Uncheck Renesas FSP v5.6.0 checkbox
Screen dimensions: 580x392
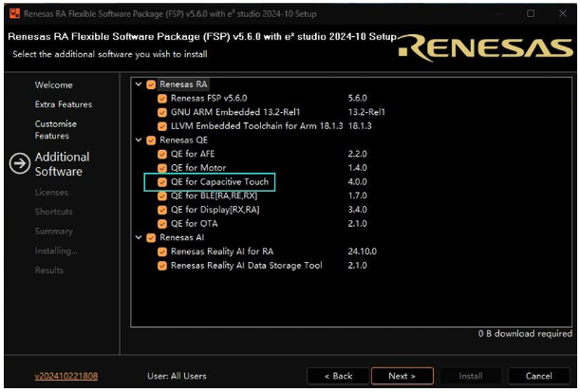point(162,99)
